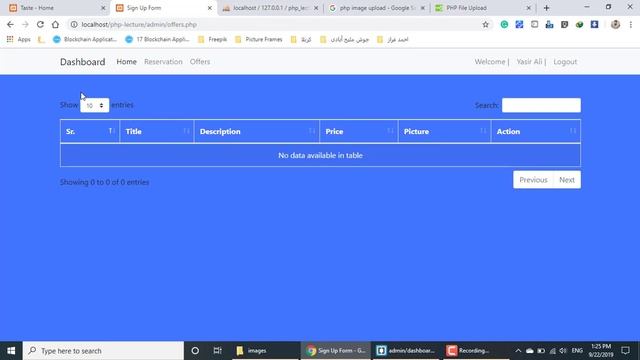
Task: Reload the offers.php page
Action: 40,24
